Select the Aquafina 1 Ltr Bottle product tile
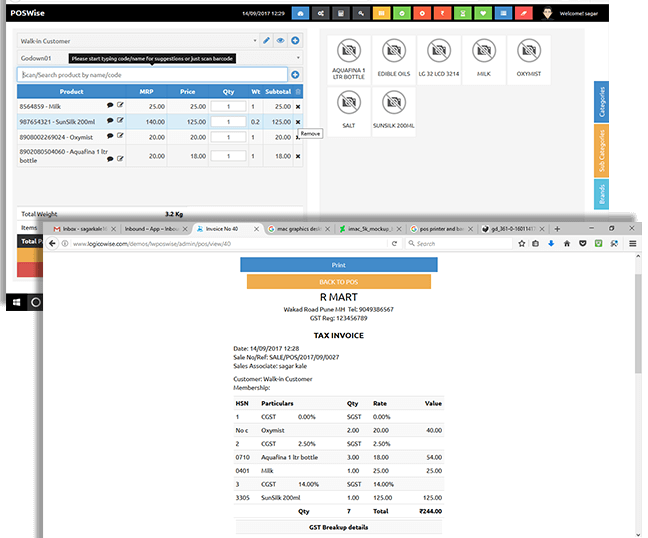 tap(349, 60)
